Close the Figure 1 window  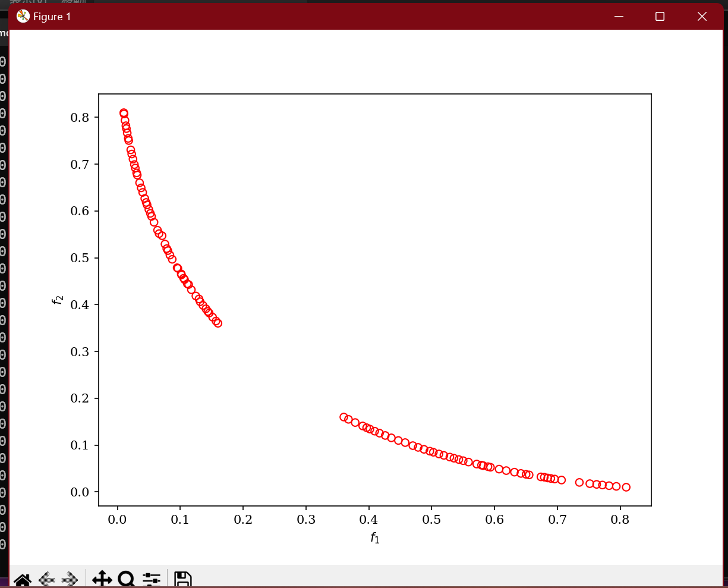(x=702, y=17)
